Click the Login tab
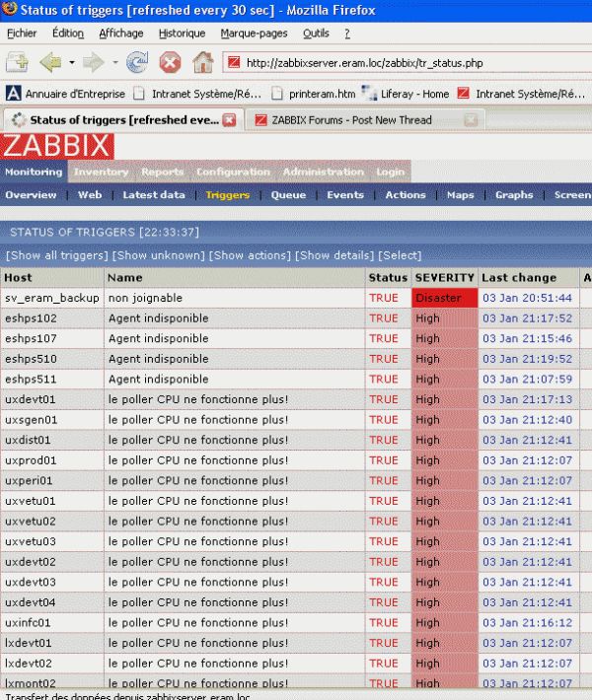The width and height of the screenshot is (592, 700). pyautogui.click(x=391, y=172)
